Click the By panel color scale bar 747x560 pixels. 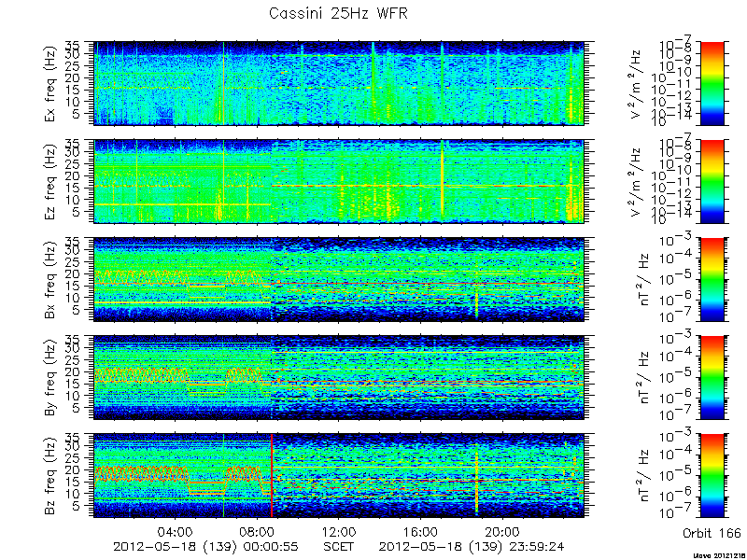click(712, 378)
